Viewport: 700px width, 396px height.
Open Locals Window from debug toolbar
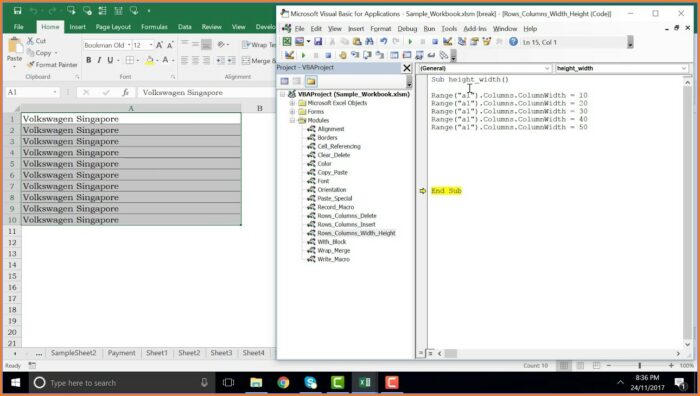[394, 55]
